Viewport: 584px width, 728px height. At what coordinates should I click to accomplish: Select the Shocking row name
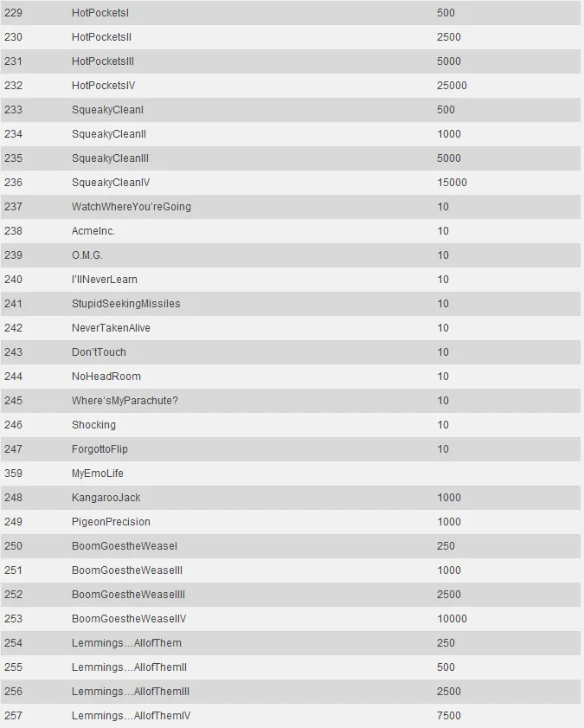[x=93, y=425]
